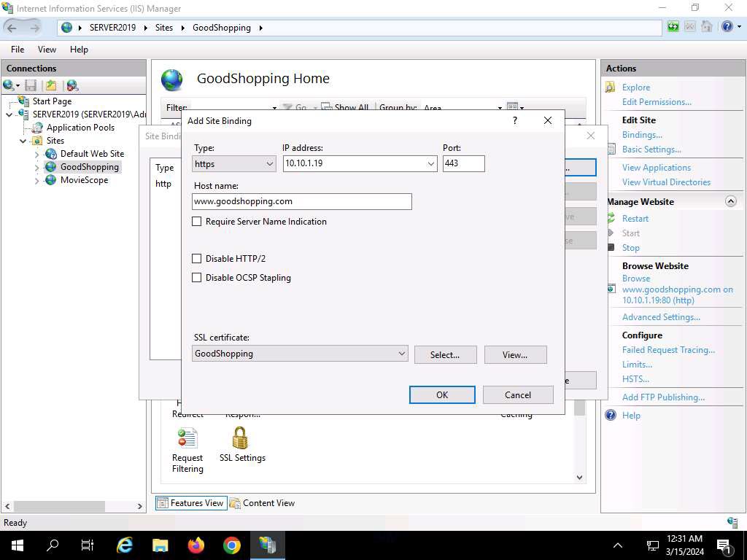The image size is (747, 560).
Task: Click the Explore icon in Actions
Action: 611,87
